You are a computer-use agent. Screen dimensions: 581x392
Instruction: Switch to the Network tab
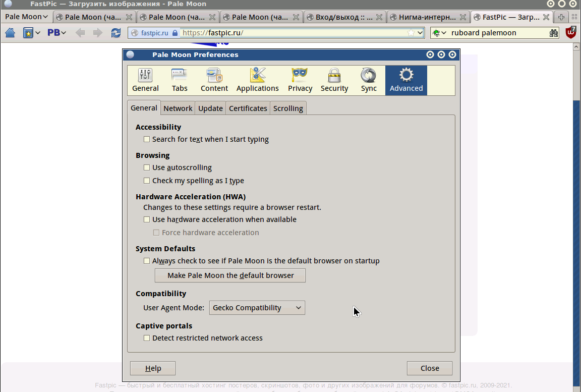(x=178, y=108)
